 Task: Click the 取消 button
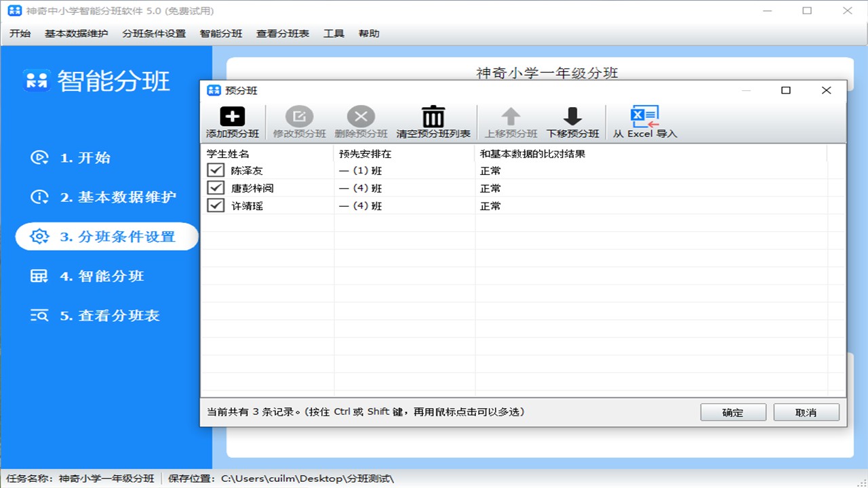pos(806,412)
